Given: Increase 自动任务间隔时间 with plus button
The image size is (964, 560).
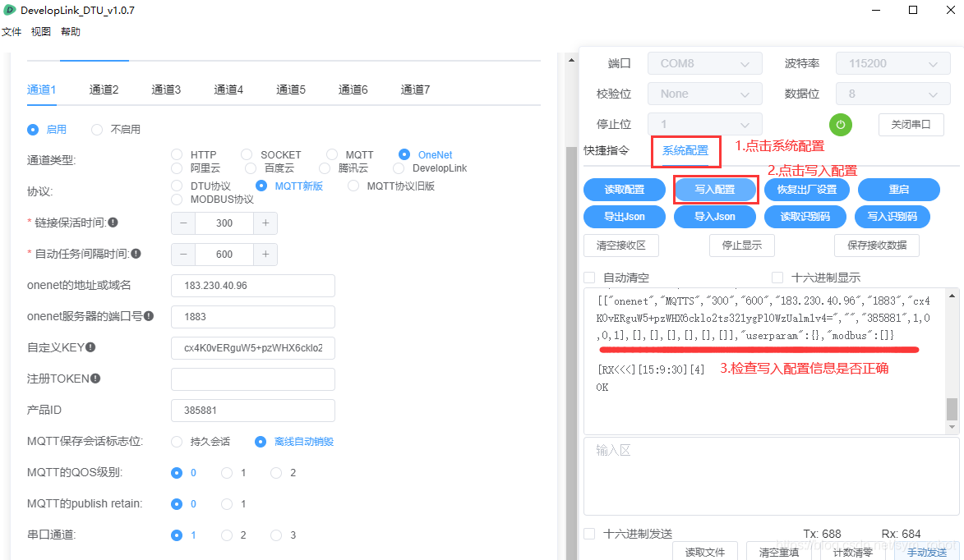Looking at the screenshot, I should [x=265, y=255].
